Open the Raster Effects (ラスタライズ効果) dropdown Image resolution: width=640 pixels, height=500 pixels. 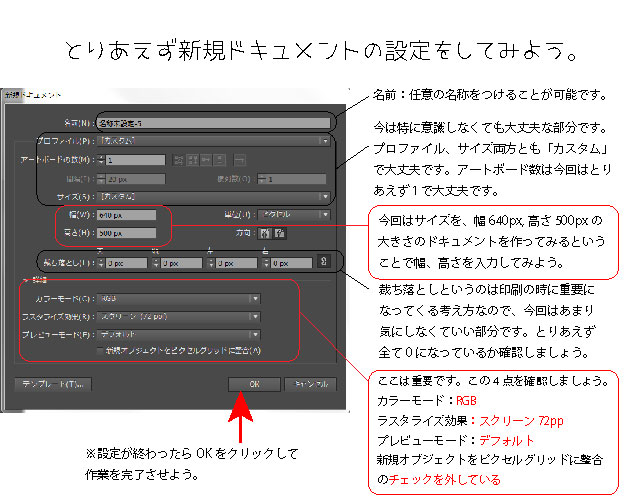pyautogui.click(x=178, y=317)
